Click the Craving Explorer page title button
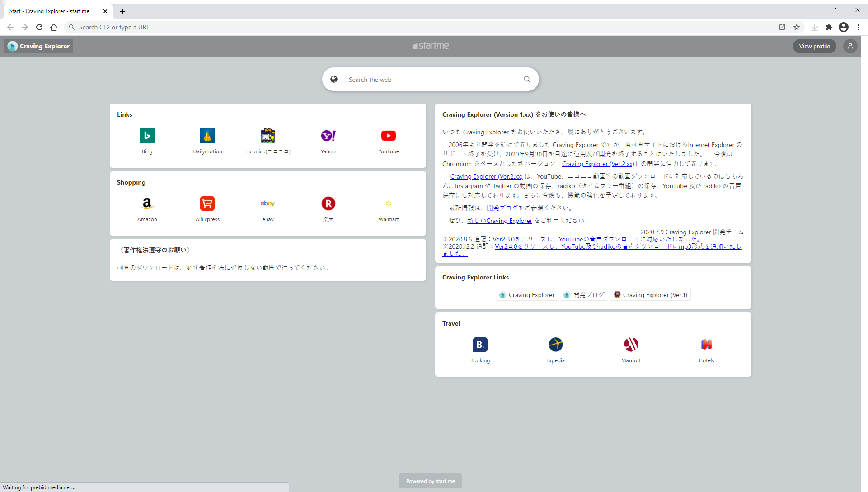This screenshot has width=868, height=492. click(39, 46)
